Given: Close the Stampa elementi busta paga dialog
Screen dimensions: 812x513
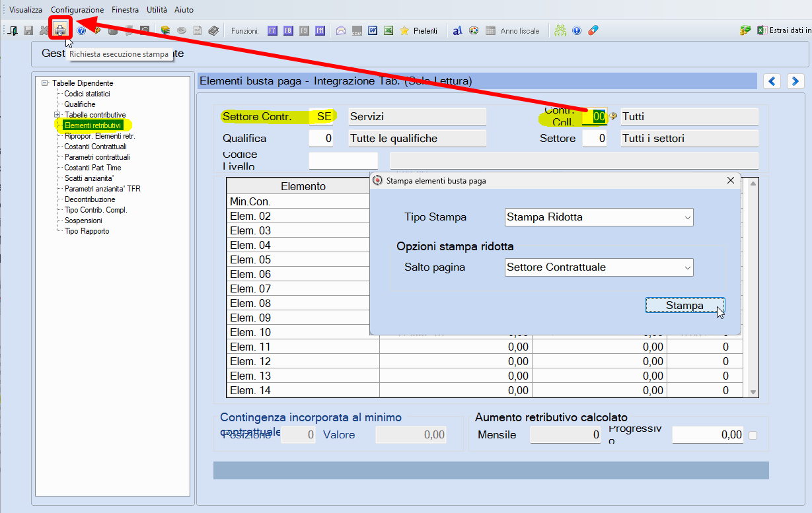Looking at the screenshot, I should [730, 180].
